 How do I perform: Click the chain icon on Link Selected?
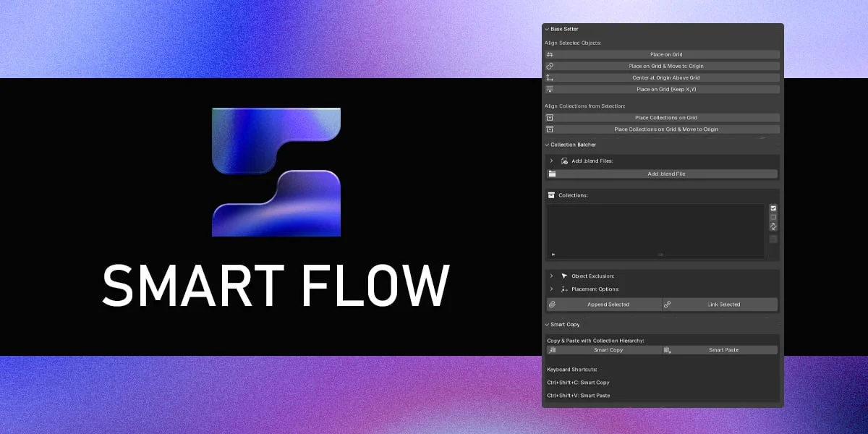click(667, 305)
